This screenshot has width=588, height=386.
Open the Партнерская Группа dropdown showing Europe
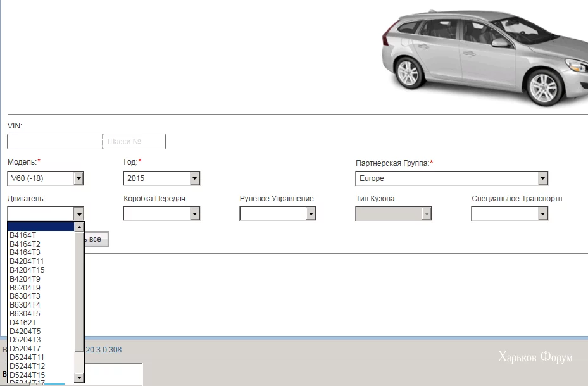pyautogui.click(x=452, y=178)
